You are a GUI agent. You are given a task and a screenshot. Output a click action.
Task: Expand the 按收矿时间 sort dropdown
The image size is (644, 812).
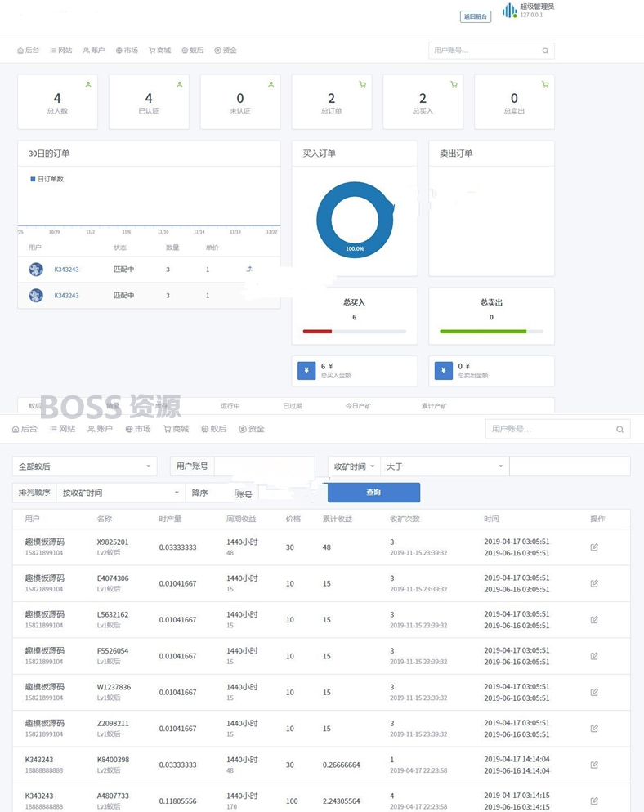(121, 493)
